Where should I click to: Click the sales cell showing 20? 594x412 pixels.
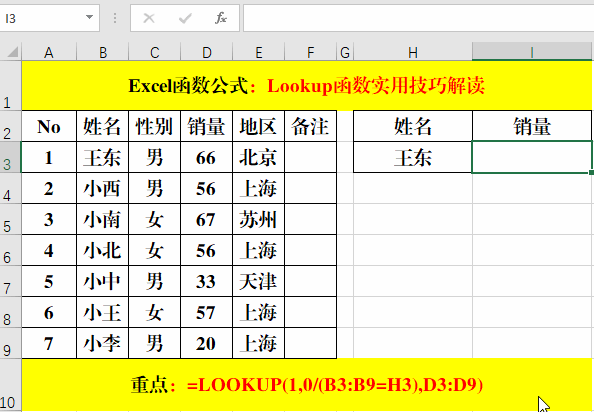(206, 343)
